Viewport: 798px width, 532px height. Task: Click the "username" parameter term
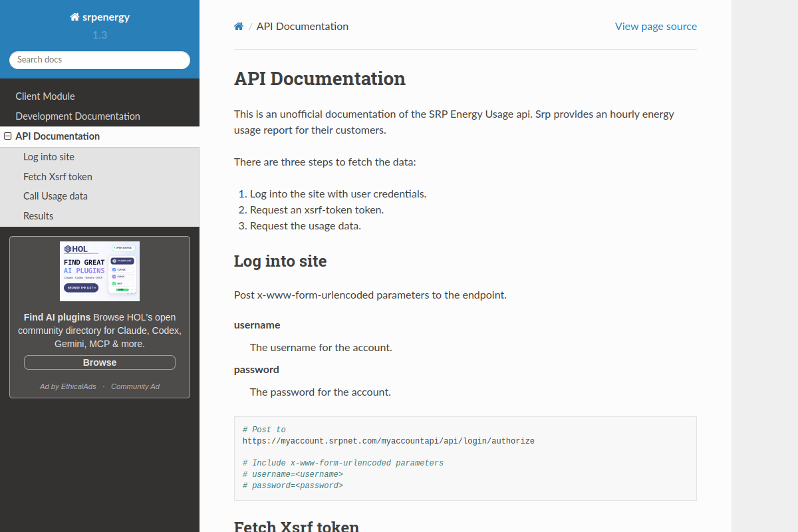tap(257, 325)
